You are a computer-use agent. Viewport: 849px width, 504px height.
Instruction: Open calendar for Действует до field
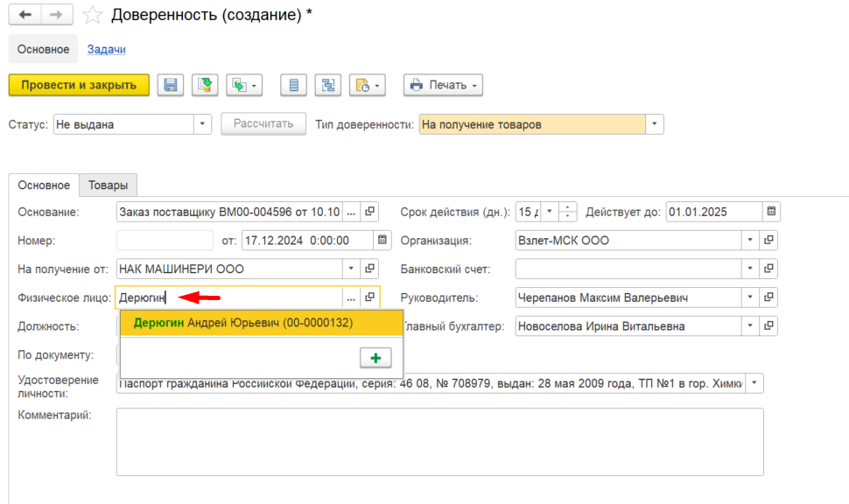point(771,212)
